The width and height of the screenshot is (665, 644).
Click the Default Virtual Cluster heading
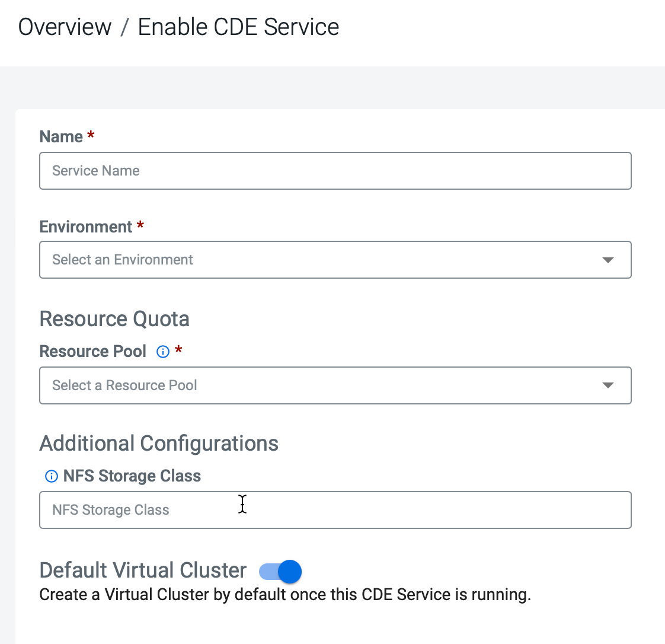click(x=143, y=570)
